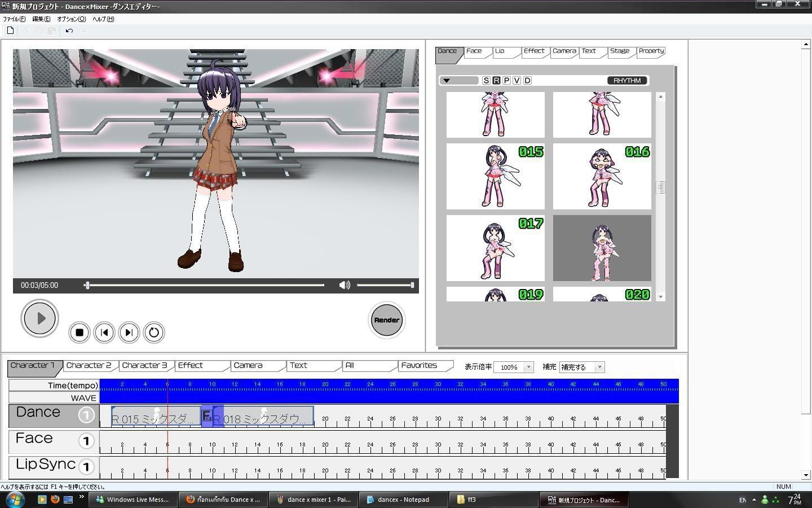Click the LipSync track number 1 circle
812x508 pixels.
coord(86,467)
